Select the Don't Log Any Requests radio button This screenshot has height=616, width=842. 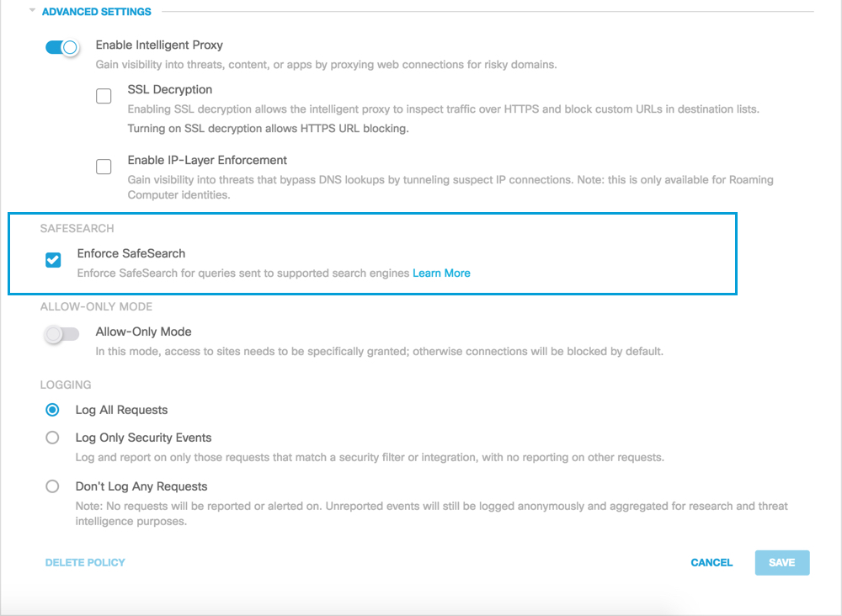[52, 486]
